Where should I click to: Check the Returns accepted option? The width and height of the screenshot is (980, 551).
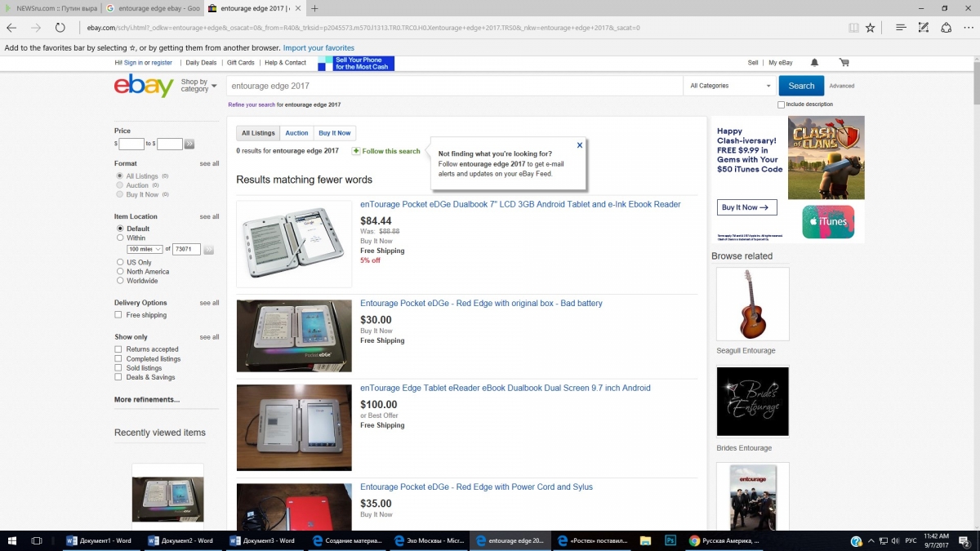tap(118, 349)
